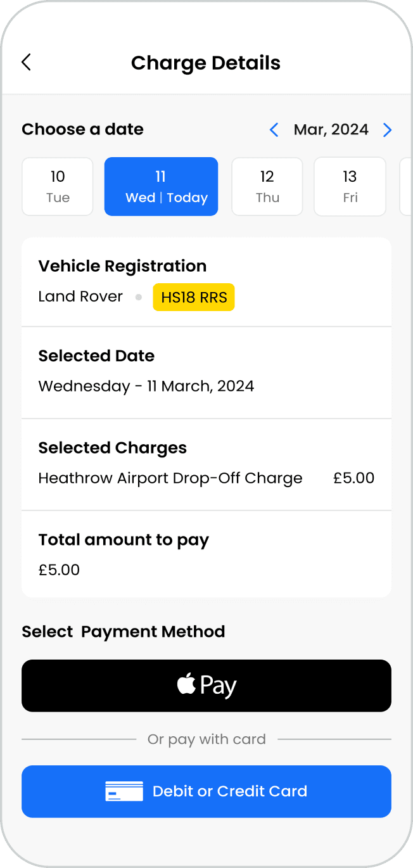Click the Apple logo in the Pay button
Viewport: 413px width, 868px height.
pyautogui.click(x=186, y=684)
